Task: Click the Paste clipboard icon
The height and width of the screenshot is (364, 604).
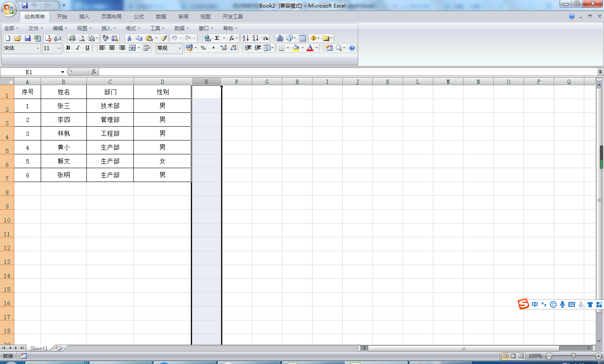Action: tap(149, 38)
